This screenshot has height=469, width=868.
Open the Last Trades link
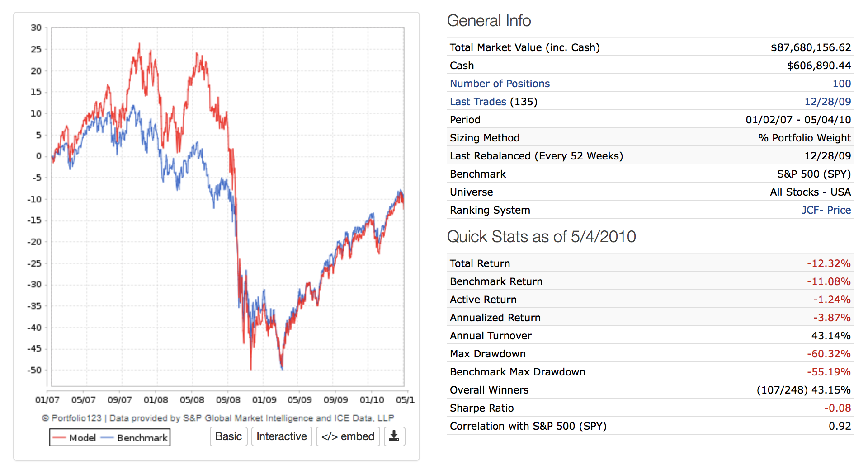tap(478, 102)
